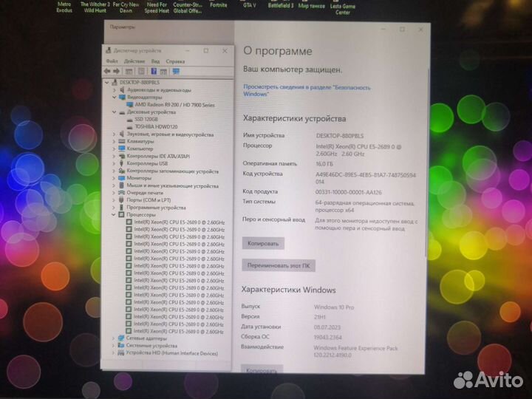
Task: Click the Копировать button below Windows specs
Action: point(262,369)
